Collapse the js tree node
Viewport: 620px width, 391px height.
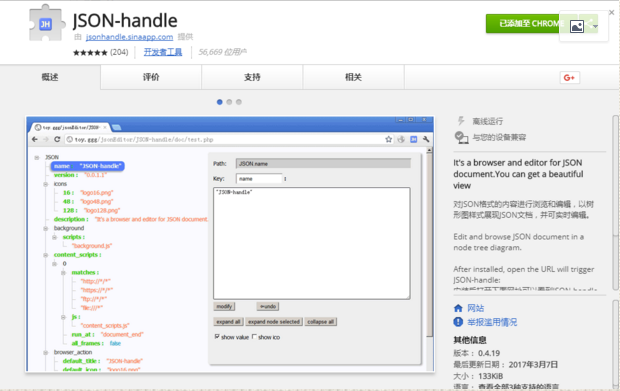[63, 317]
